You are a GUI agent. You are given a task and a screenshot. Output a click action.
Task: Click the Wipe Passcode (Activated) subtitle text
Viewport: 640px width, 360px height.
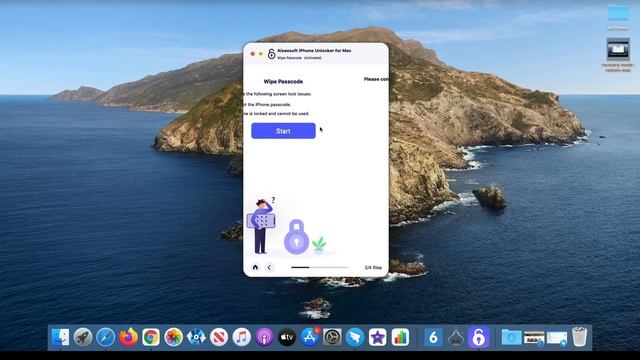(299, 58)
